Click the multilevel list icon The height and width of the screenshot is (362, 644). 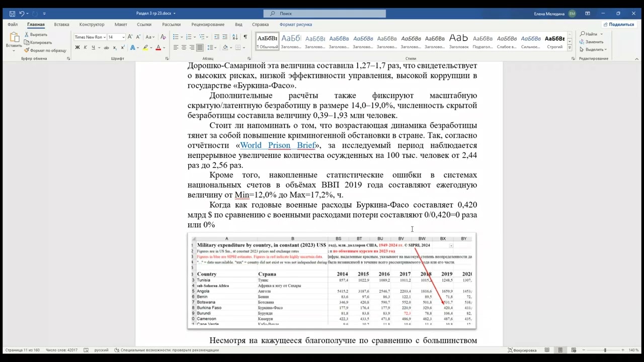(x=202, y=37)
